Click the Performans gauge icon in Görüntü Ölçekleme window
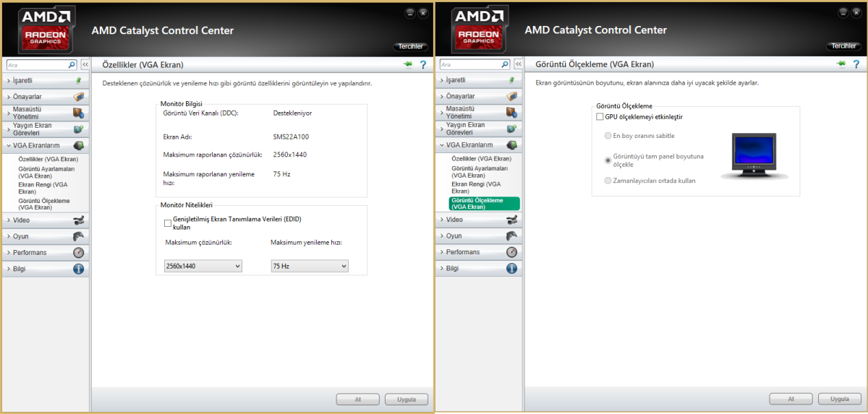 [x=512, y=252]
